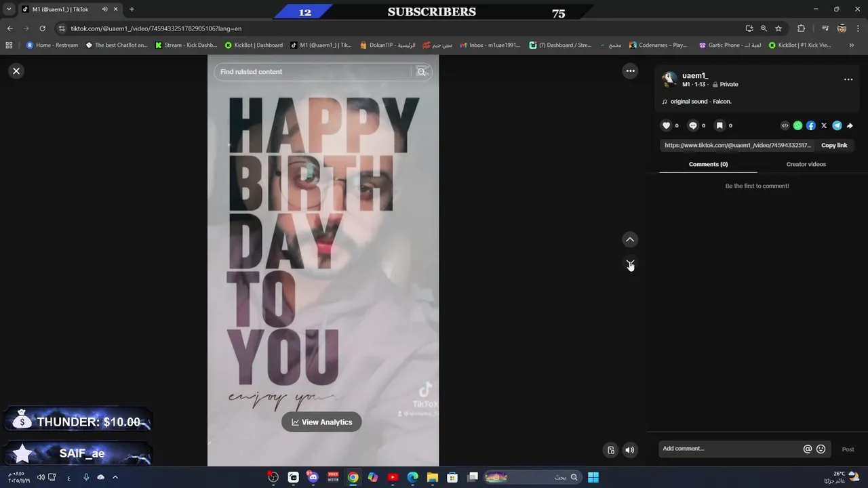Click the Post comment button

[x=848, y=449]
